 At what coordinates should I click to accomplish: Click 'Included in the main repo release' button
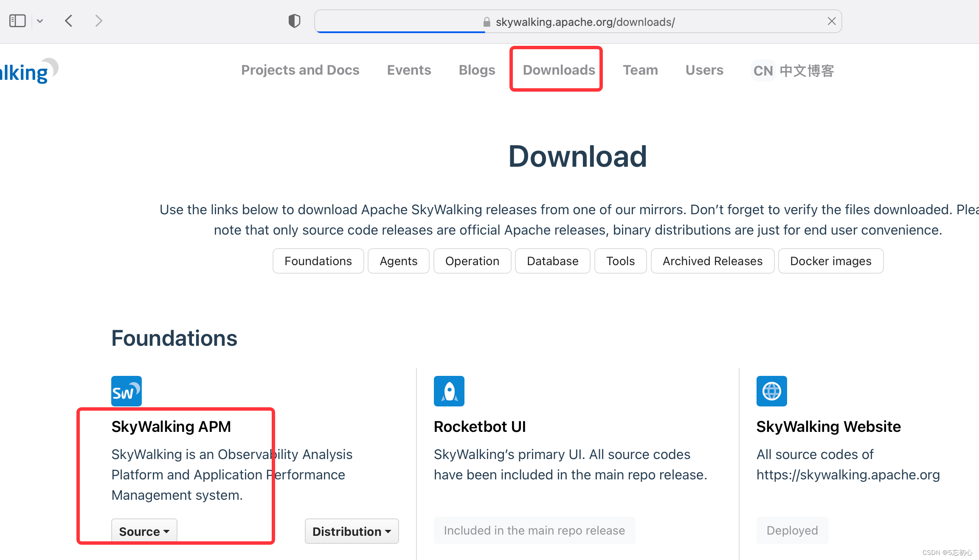(535, 530)
